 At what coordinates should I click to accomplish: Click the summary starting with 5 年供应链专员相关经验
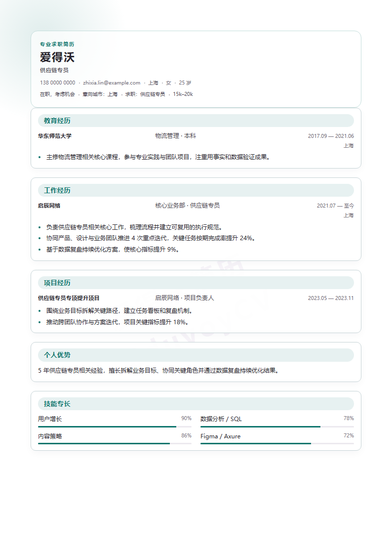pyautogui.click(x=158, y=371)
